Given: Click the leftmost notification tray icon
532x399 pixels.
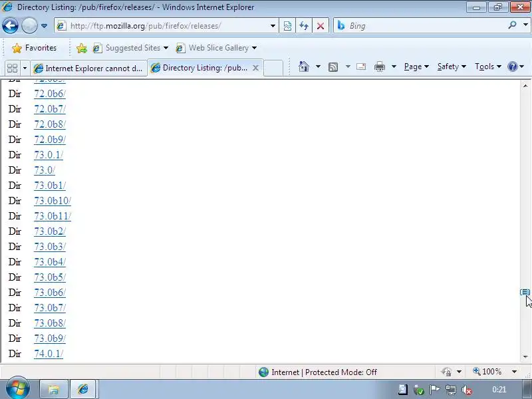Looking at the screenshot, I should [402, 390].
